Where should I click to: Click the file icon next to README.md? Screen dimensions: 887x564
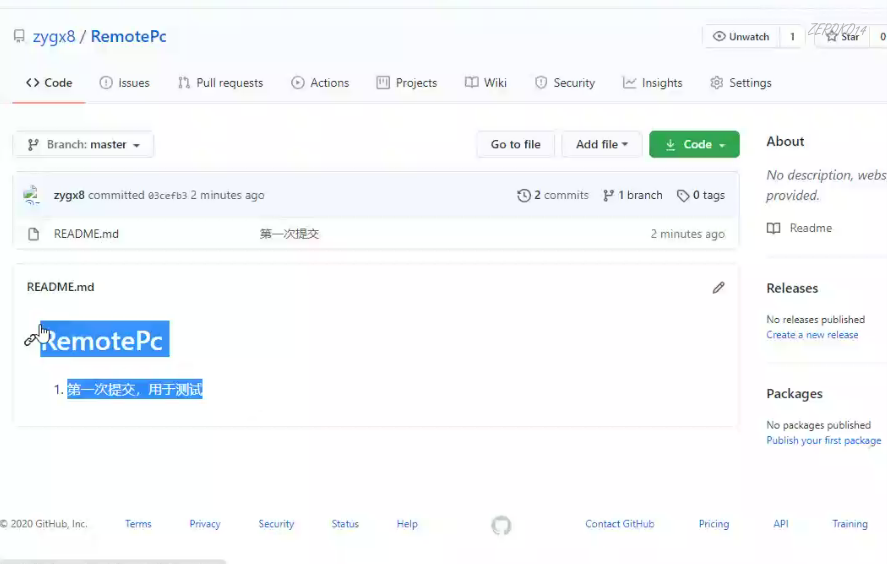coord(33,234)
